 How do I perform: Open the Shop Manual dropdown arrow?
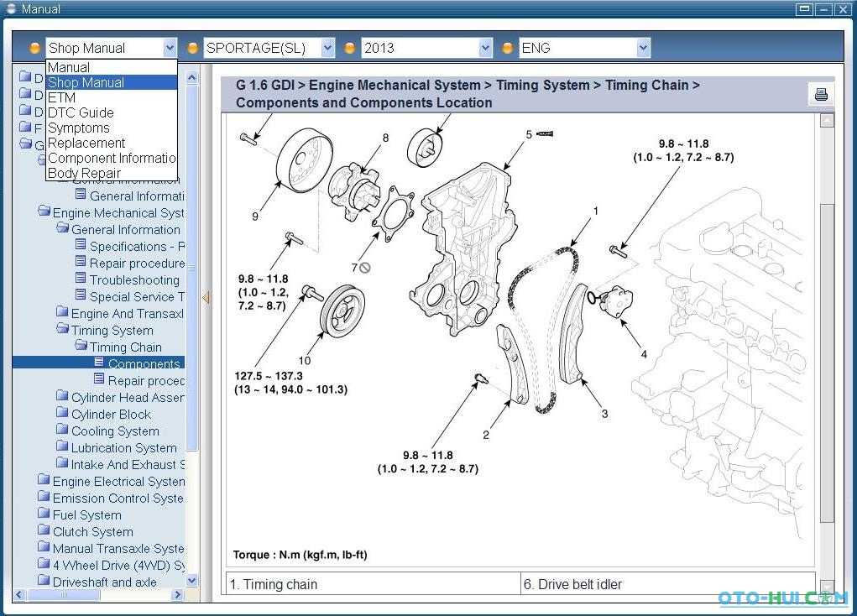(170, 48)
